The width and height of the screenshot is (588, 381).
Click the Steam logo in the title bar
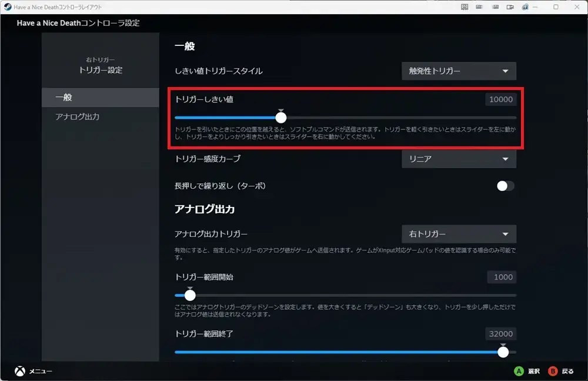pyautogui.click(x=8, y=6)
